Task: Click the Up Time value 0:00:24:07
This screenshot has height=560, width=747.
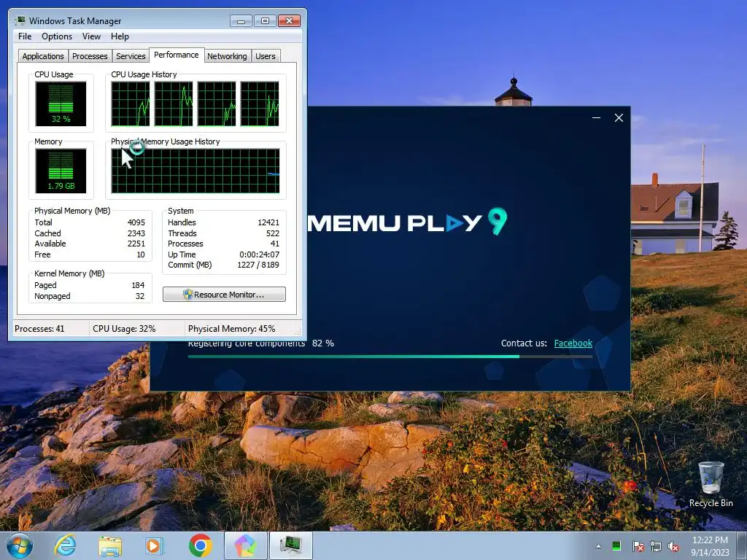Action: pos(259,254)
